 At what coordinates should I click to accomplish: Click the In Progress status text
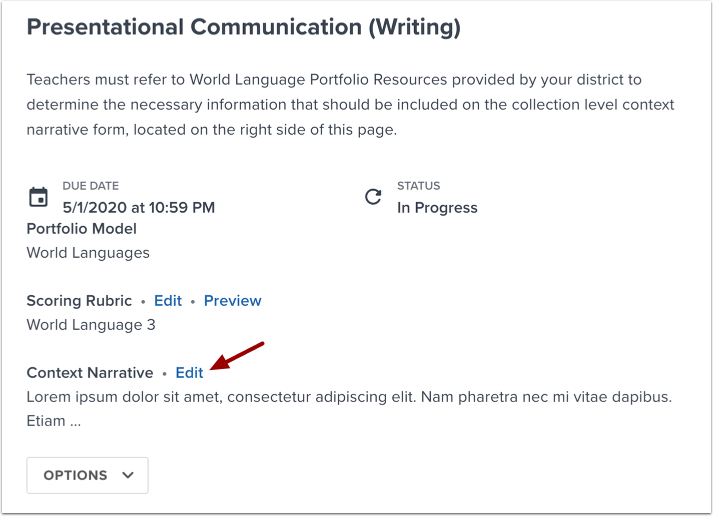point(437,208)
